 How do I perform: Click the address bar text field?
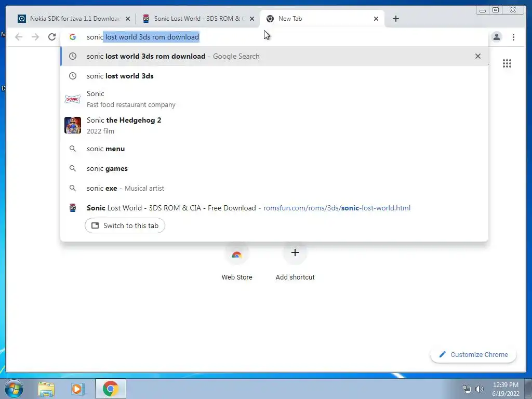[274, 37]
